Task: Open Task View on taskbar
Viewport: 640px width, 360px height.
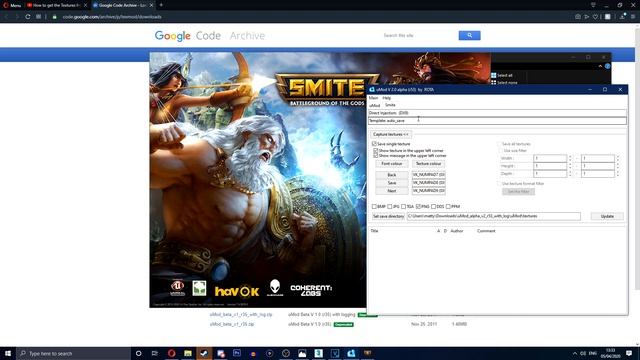Action: (155, 353)
